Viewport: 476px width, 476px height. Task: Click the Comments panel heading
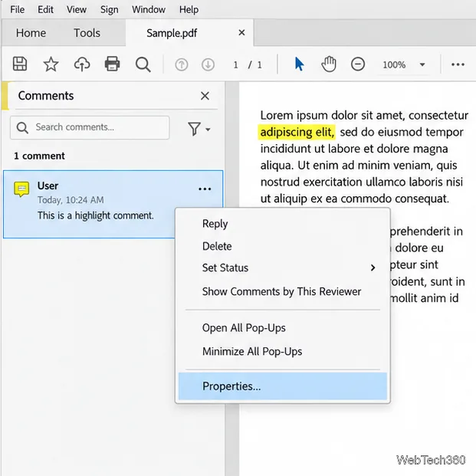tap(46, 96)
